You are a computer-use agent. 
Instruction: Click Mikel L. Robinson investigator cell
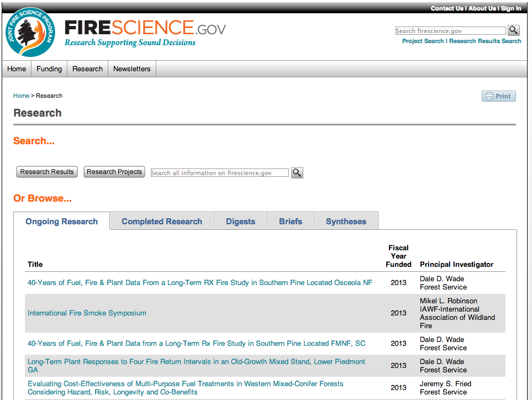coord(457,313)
